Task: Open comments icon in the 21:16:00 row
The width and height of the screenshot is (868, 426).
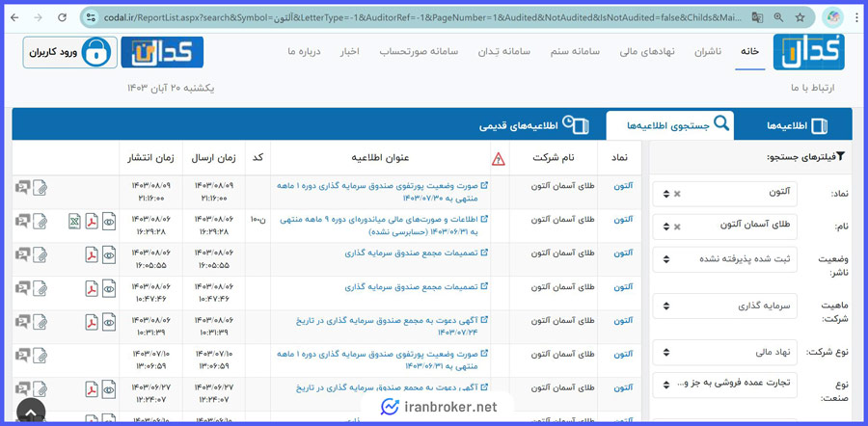Action: point(22,188)
